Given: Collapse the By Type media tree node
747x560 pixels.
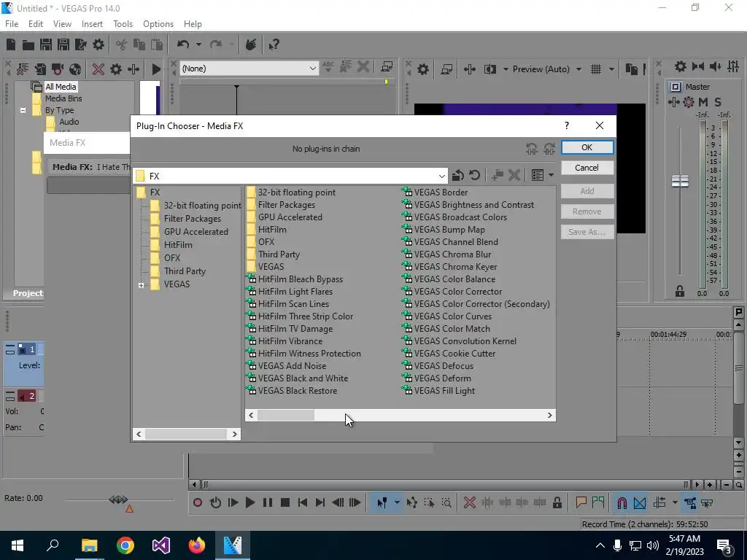Looking at the screenshot, I should (23, 110).
